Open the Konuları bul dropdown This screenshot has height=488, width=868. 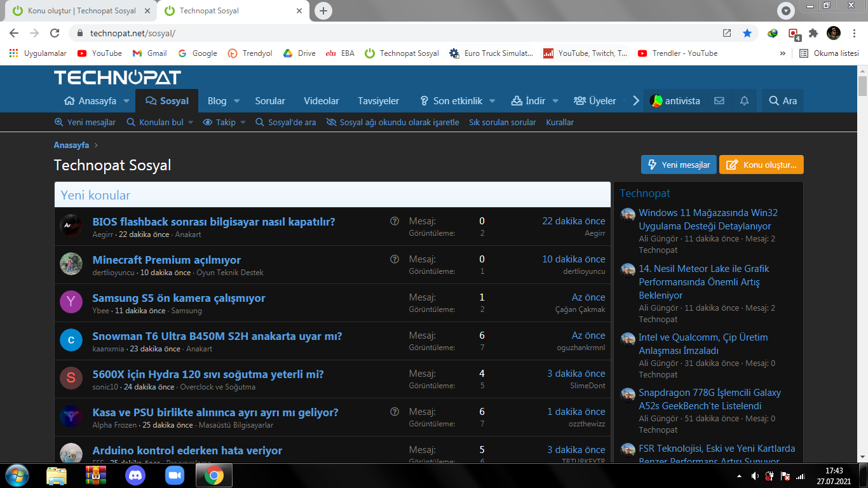click(x=160, y=122)
